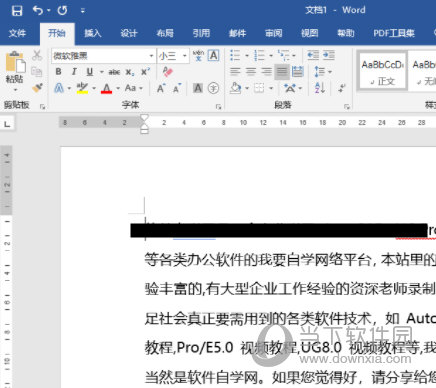Open underline style dropdown arrow
Image resolution: width=436 pixels, height=388 pixels.
[102, 72]
